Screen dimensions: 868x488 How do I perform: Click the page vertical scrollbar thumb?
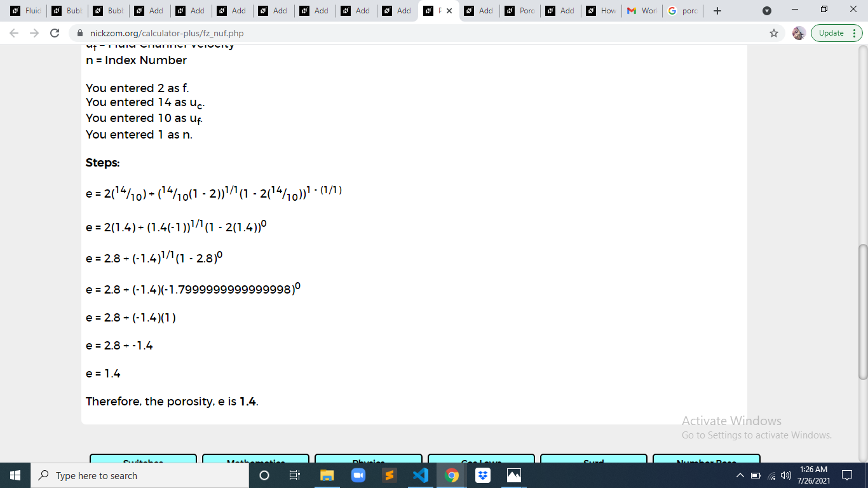[x=862, y=311]
